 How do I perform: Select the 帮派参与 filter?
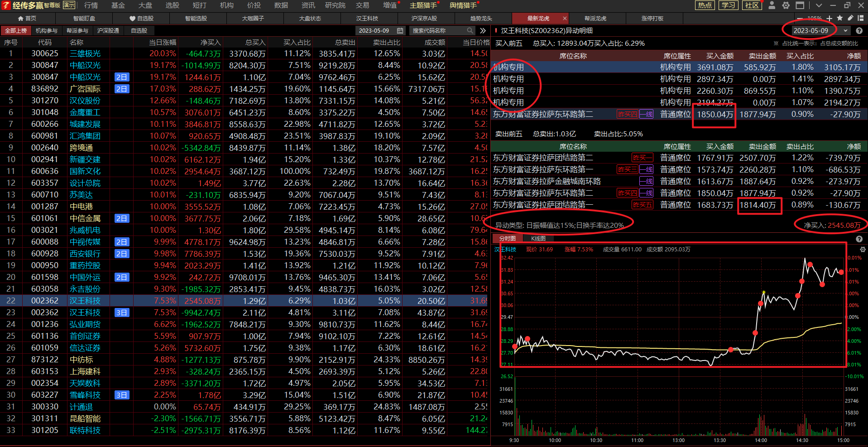coord(77,30)
